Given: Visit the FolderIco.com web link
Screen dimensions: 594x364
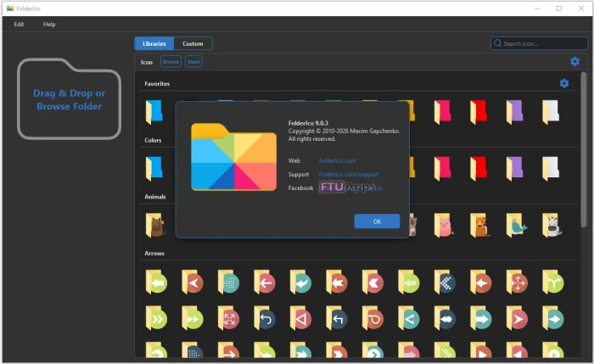Looking at the screenshot, I should [337, 160].
